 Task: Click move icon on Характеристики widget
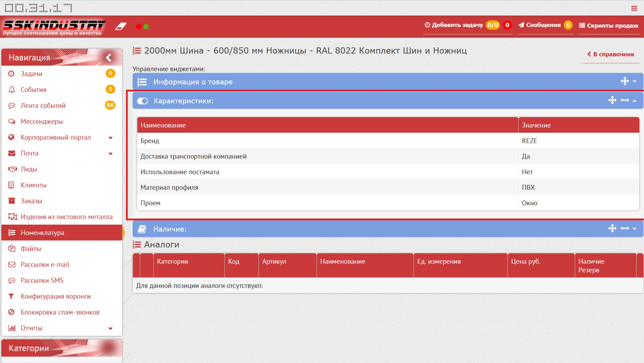[x=612, y=100]
